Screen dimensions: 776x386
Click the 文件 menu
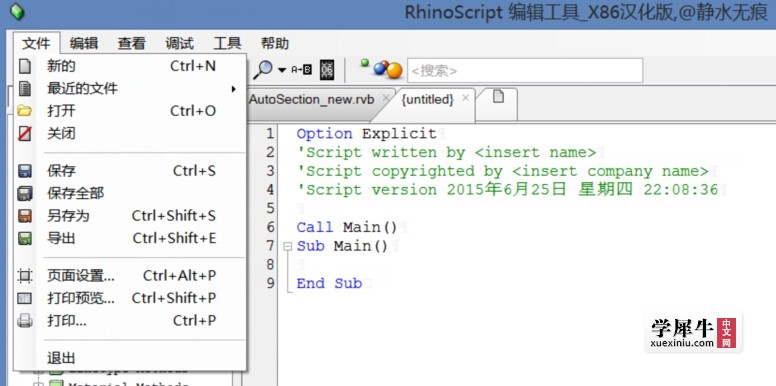click(x=37, y=44)
